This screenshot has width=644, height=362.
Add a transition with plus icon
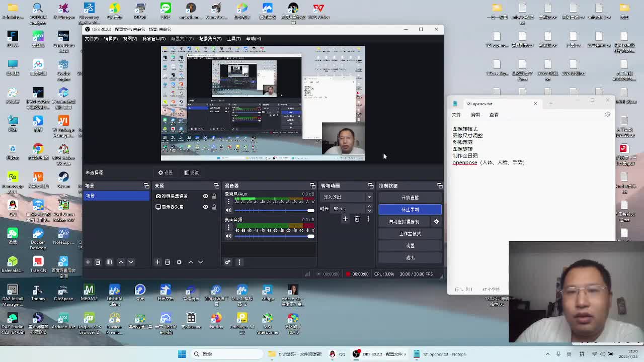tap(345, 219)
